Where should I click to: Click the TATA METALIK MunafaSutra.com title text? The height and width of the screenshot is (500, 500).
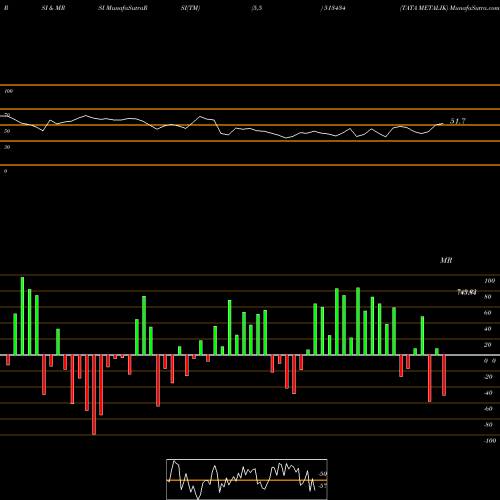450,8
